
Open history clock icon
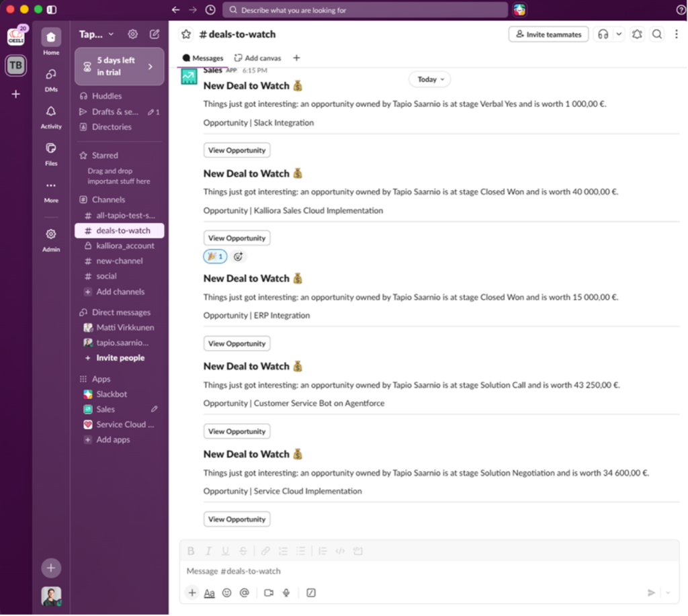210,9
